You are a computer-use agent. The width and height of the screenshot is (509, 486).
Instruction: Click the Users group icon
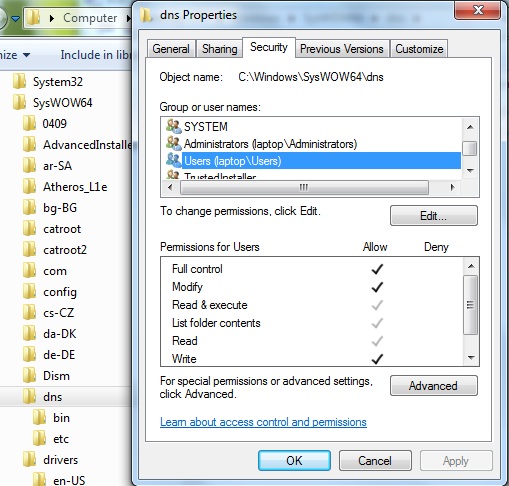(174, 160)
